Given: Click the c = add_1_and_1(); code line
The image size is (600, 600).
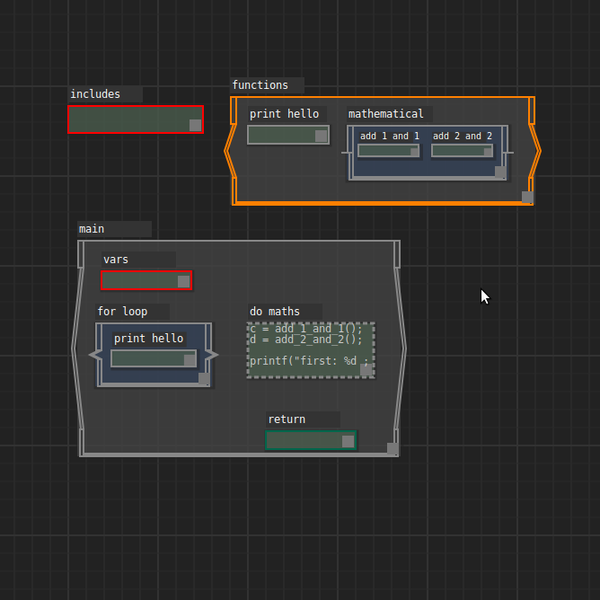Looking at the screenshot, I should tap(306, 329).
